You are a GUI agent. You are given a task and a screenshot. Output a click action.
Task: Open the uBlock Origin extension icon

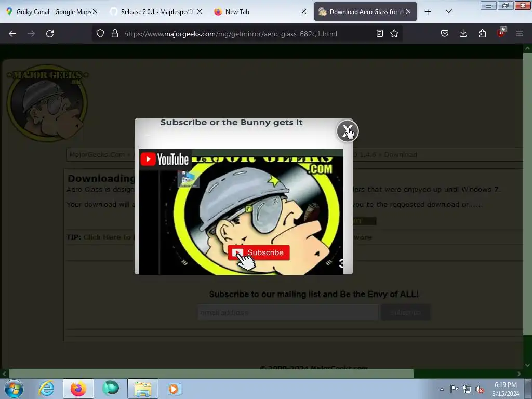(x=501, y=33)
